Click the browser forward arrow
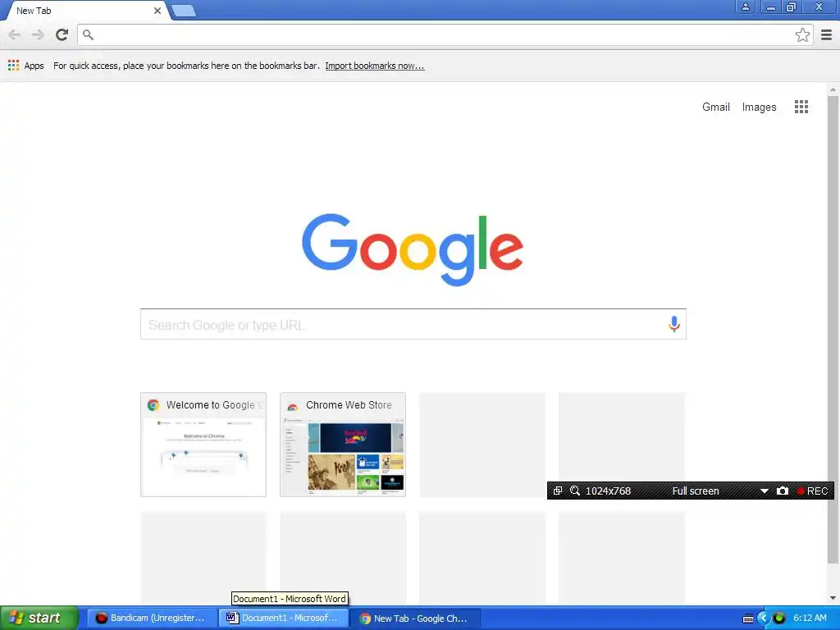The height and width of the screenshot is (630, 840). 38,34
